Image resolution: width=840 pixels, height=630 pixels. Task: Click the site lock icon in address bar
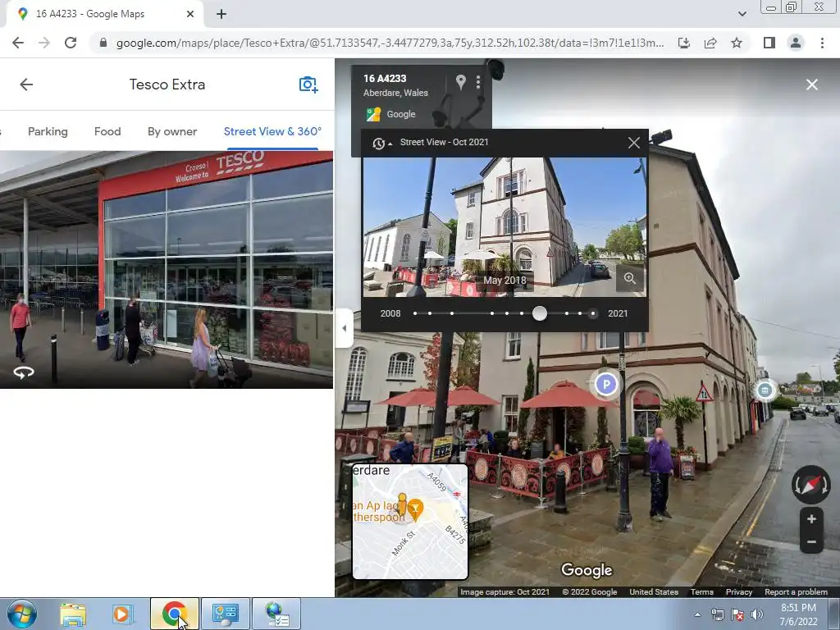pos(103,43)
